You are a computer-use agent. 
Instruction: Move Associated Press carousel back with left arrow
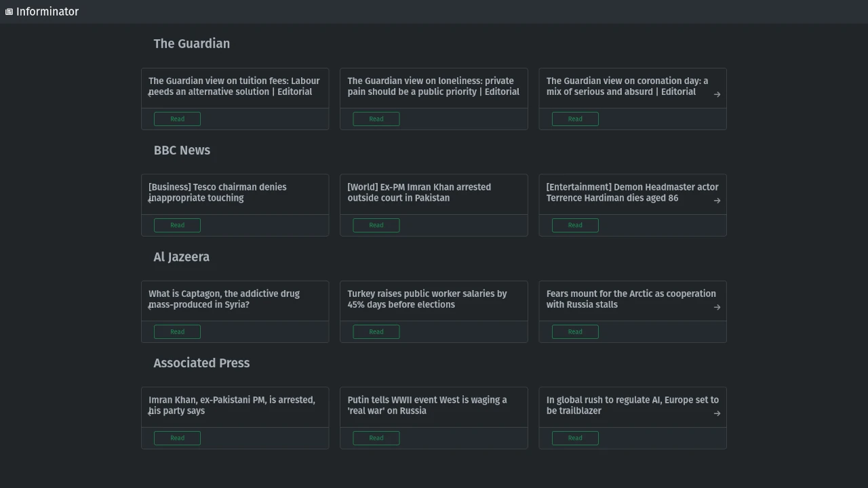(x=151, y=413)
